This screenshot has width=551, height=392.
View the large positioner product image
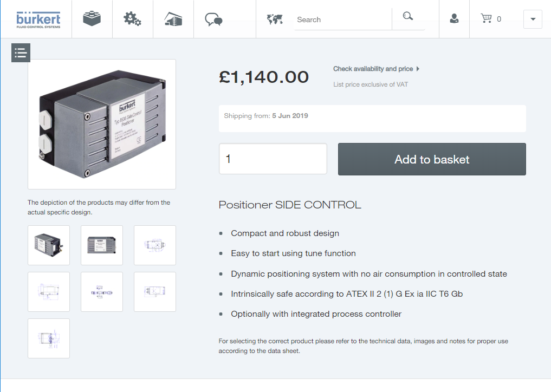(102, 125)
